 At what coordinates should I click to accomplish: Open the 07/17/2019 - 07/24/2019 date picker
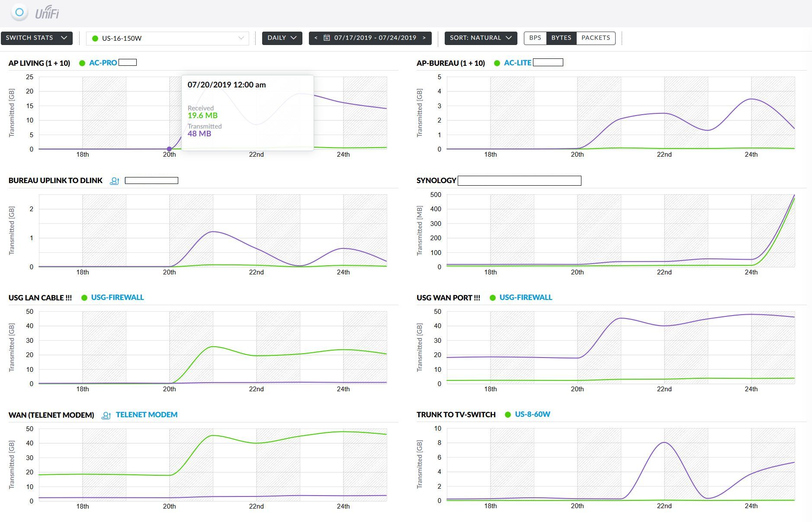click(x=375, y=38)
